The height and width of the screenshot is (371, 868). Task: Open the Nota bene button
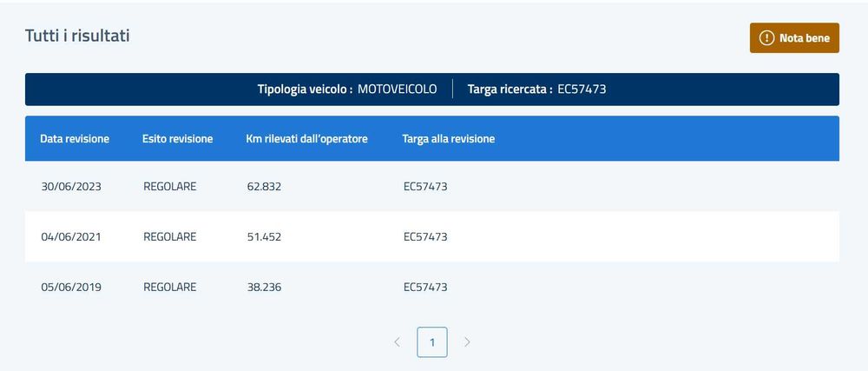(794, 37)
